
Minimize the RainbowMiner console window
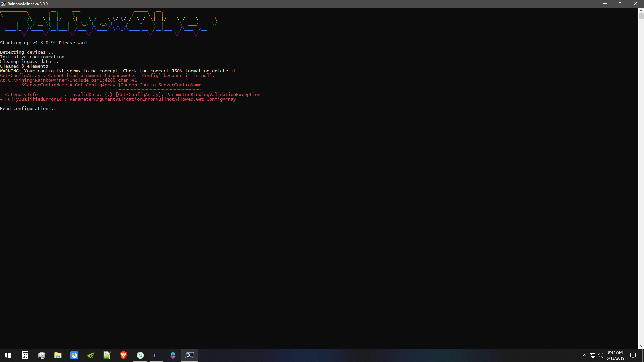[605, 4]
